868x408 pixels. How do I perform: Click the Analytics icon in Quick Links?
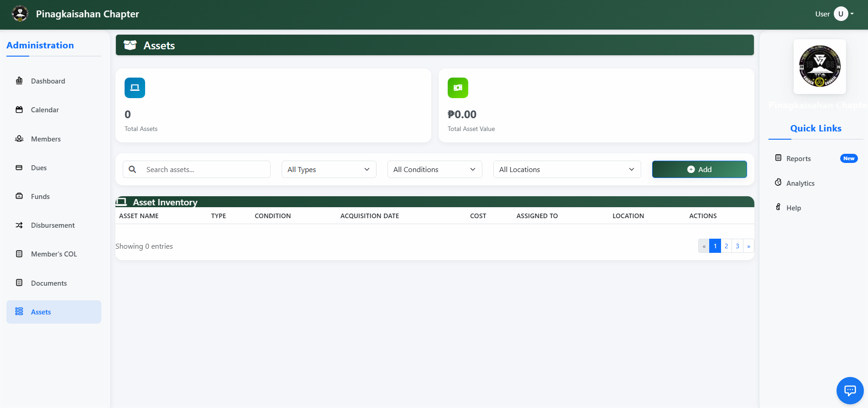click(x=778, y=183)
